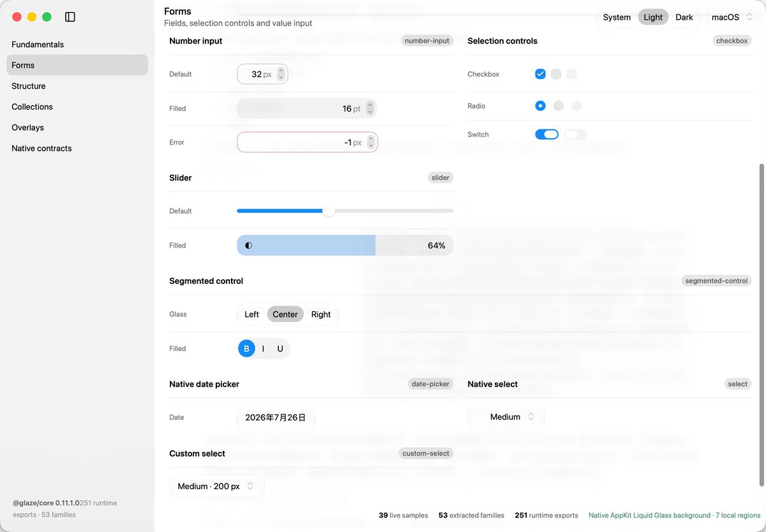
Task: Click the Default slider thumb
Action: [x=329, y=211]
